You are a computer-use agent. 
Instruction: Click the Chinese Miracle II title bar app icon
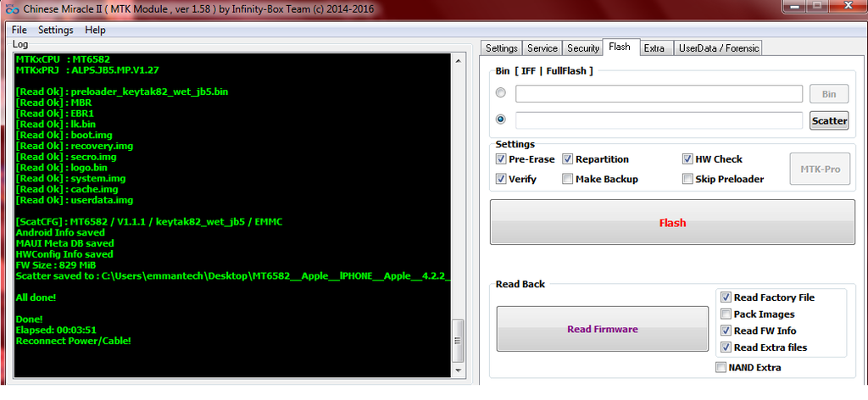click(x=9, y=8)
